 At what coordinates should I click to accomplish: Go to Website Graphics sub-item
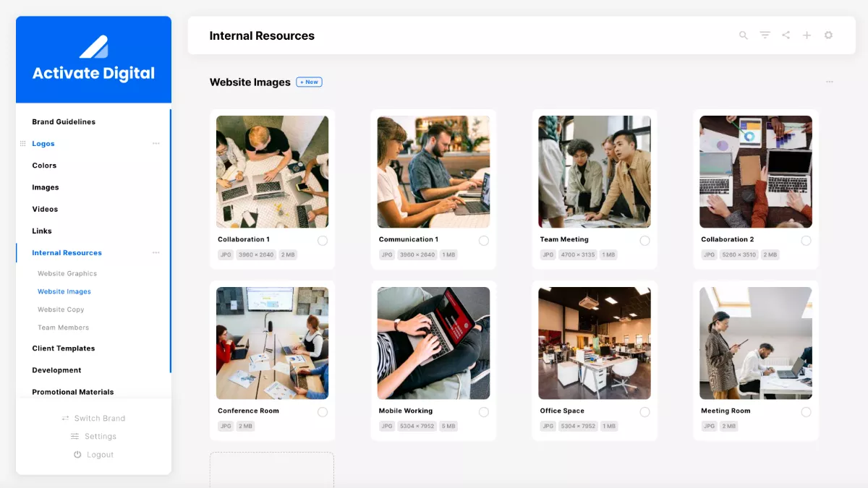click(x=67, y=274)
